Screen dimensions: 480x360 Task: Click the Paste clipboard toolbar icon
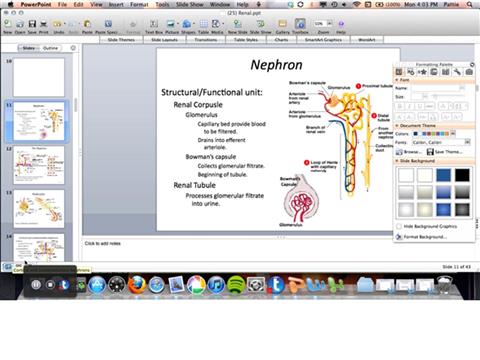pyautogui.click(x=87, y=24)
